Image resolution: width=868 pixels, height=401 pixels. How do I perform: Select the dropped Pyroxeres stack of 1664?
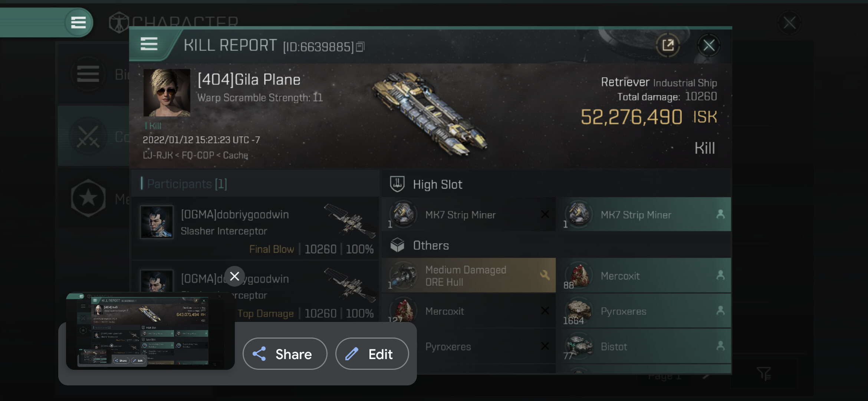tap(645, 311)
